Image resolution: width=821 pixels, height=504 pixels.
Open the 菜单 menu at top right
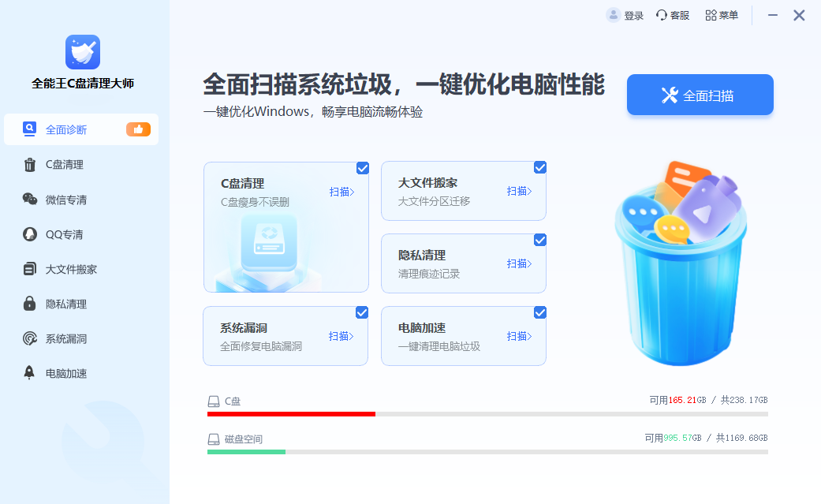(722, 14)
